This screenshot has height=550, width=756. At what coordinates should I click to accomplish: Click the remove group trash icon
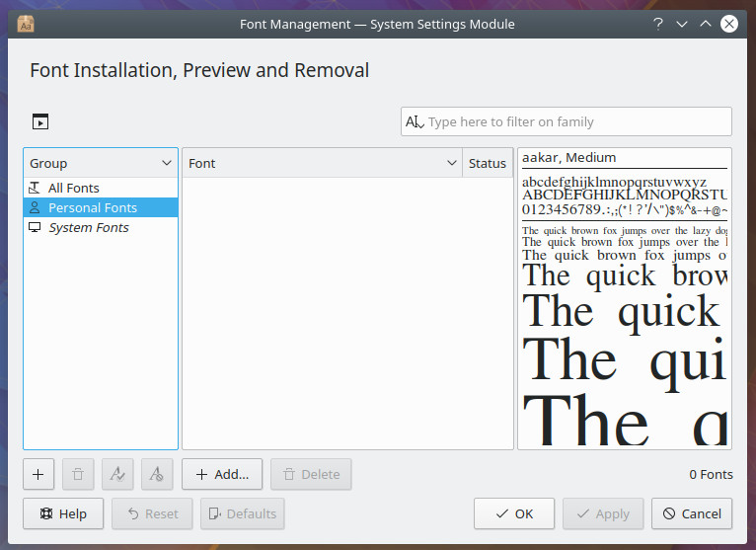(78, 474)
